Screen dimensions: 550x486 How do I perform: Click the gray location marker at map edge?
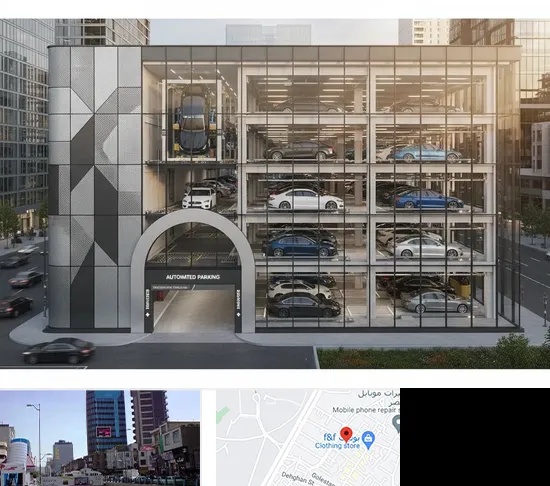[396, 424]
